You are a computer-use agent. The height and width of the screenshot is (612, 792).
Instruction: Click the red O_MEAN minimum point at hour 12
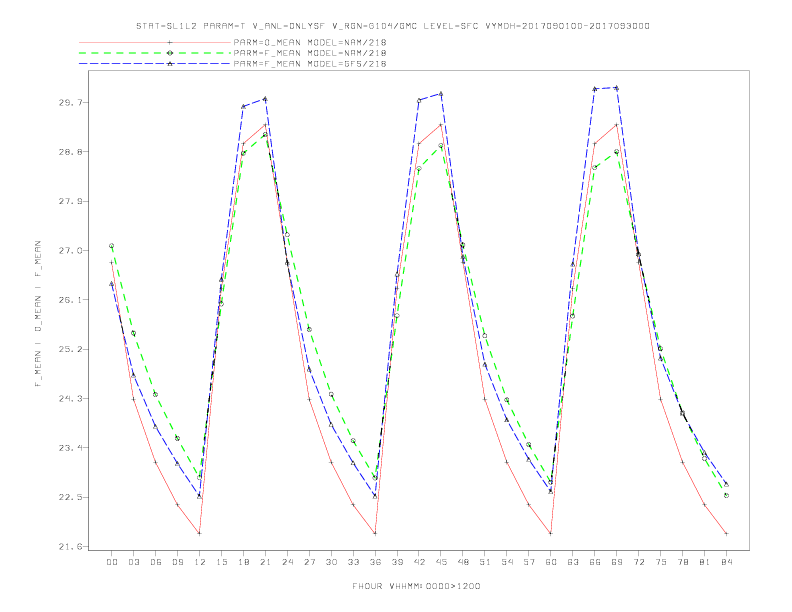(200, 533)
